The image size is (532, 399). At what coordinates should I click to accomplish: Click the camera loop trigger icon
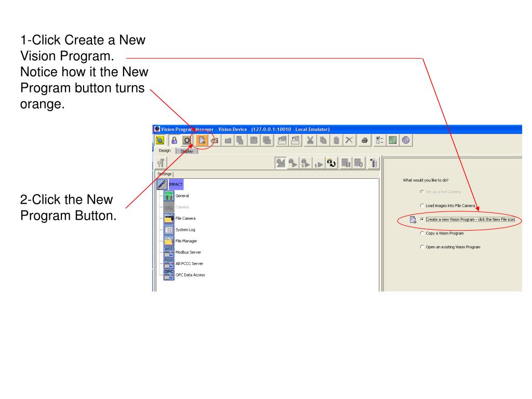click(x=331, y=163)
